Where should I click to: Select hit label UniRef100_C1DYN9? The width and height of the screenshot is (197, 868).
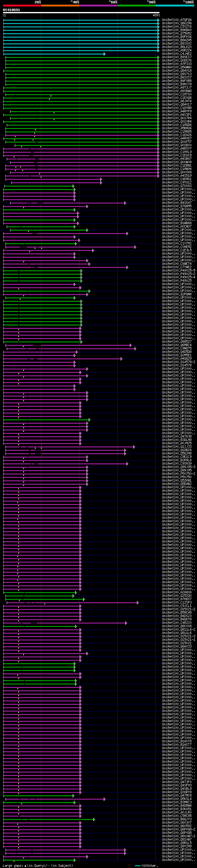click(x=177, y=108)
